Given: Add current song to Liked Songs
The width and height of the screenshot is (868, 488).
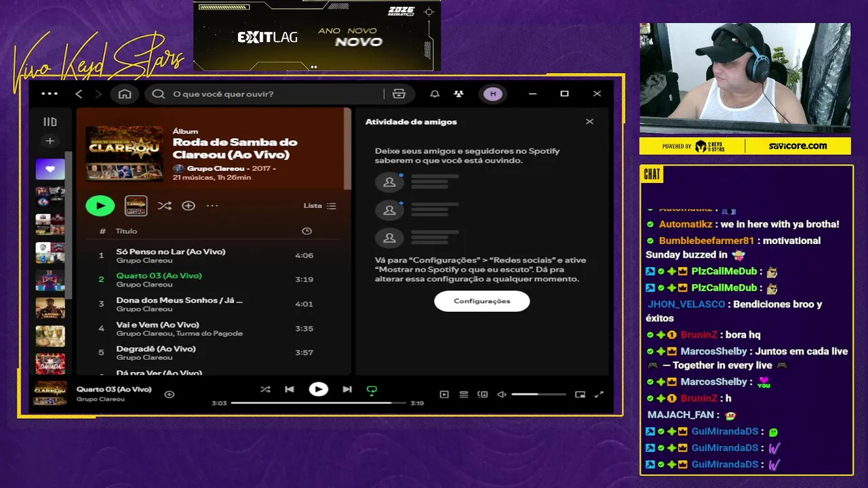Looking at the screenshot, I should 170,394.
